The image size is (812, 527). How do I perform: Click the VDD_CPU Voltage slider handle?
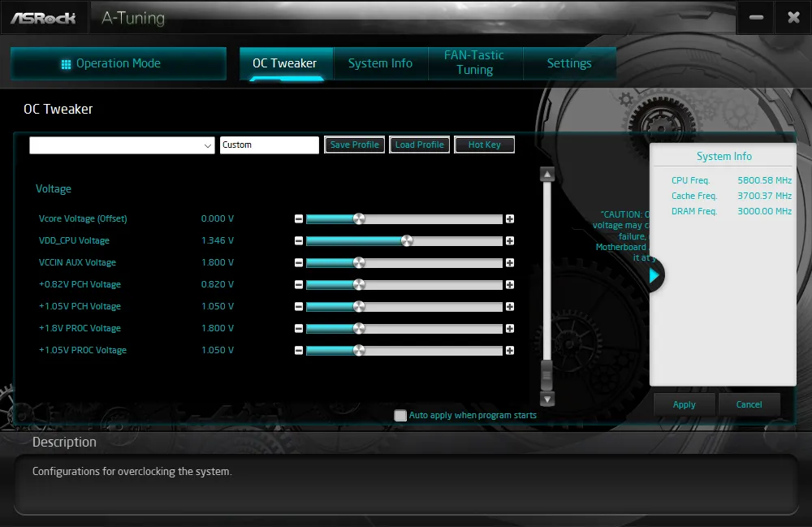tap(407, 240)
